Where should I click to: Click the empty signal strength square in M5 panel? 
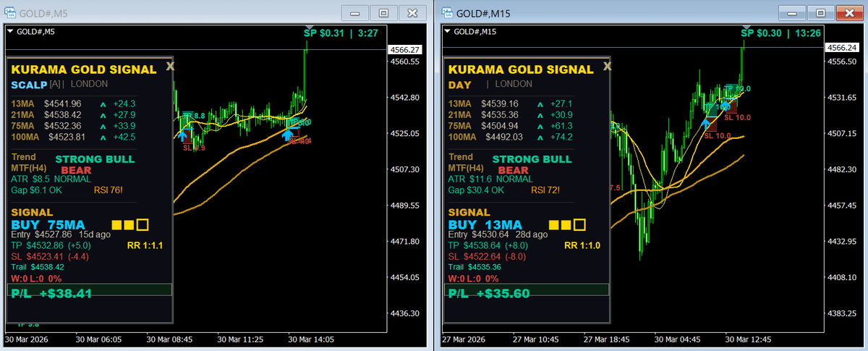pyautogui.click(x=142, y=224)
